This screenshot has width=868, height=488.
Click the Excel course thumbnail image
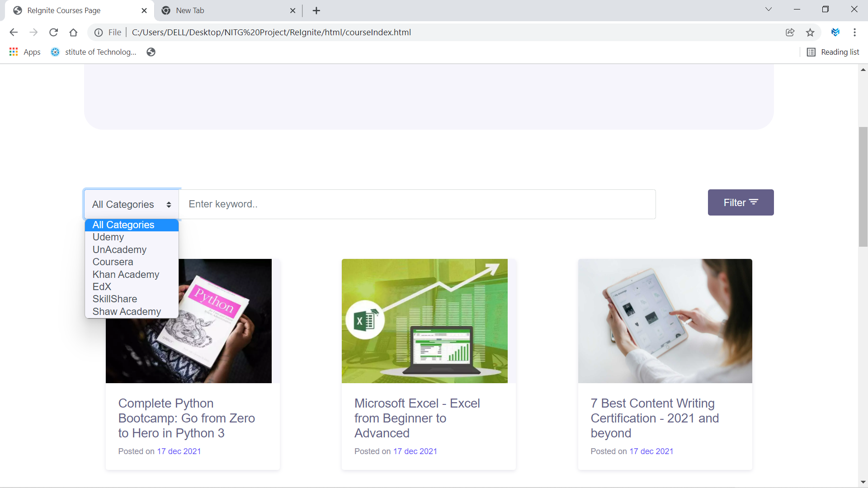coord(425,321)
